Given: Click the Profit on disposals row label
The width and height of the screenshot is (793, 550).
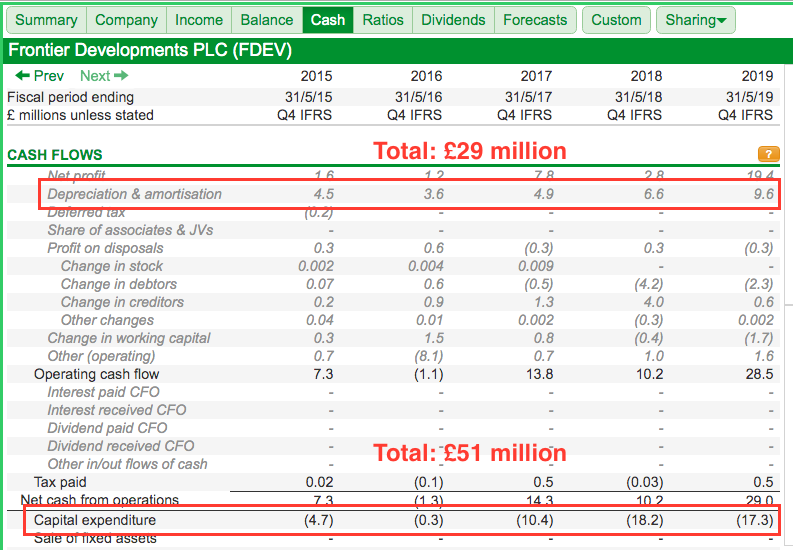Looking at the screenshot, I should [105, 248].
